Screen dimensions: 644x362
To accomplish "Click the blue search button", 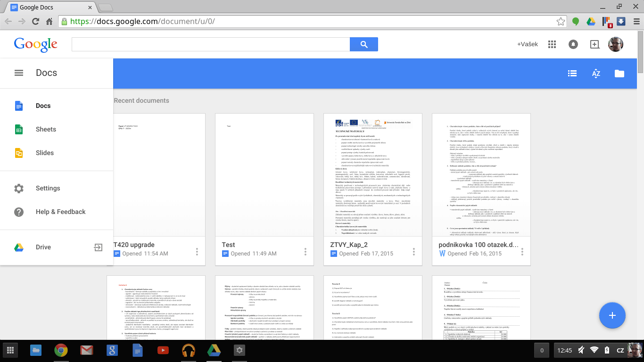I will (364, 44).
